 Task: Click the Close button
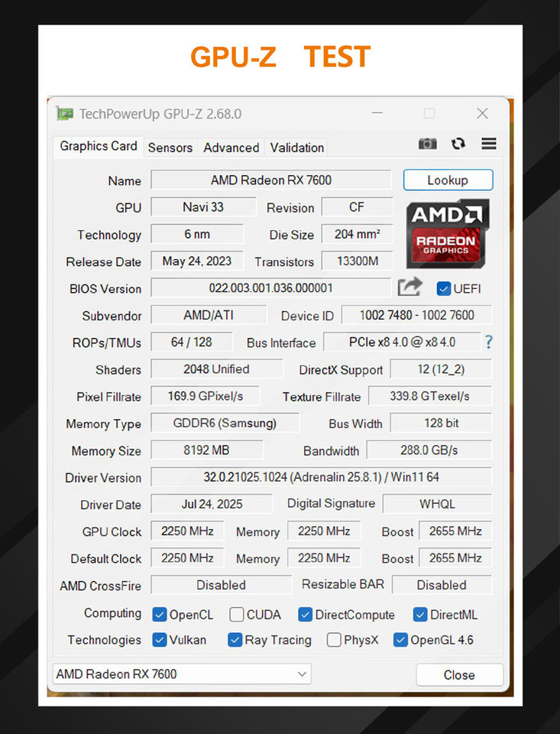(x=459, y=675)
